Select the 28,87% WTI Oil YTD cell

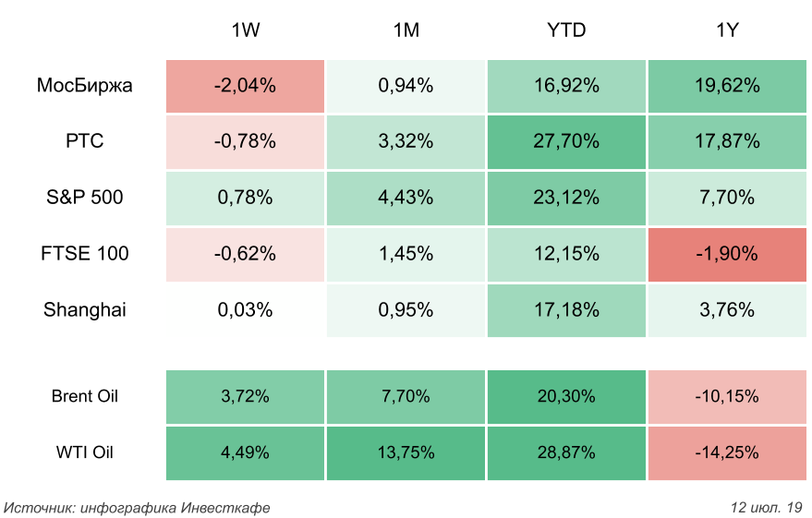point(566,452)
